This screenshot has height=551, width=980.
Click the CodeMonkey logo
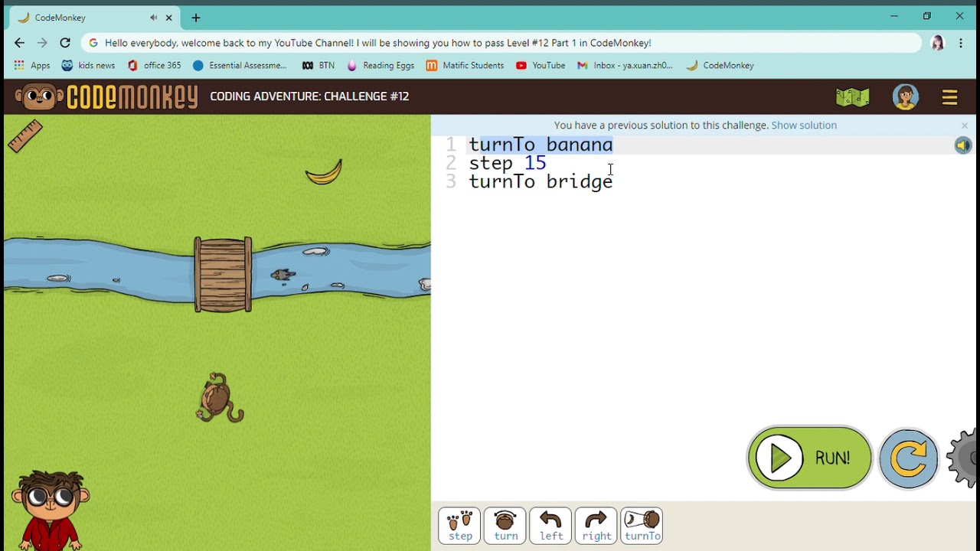click(x=106, y=97)
